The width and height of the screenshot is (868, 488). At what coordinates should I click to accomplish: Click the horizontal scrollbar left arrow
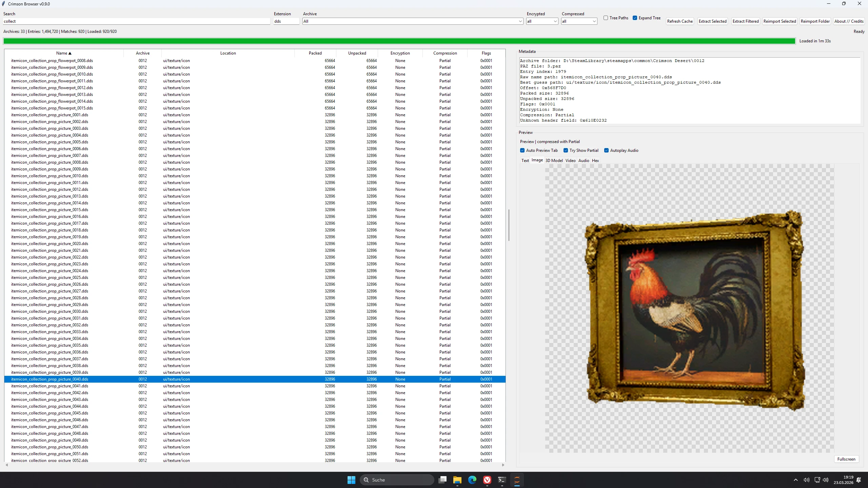coord(7,465)
